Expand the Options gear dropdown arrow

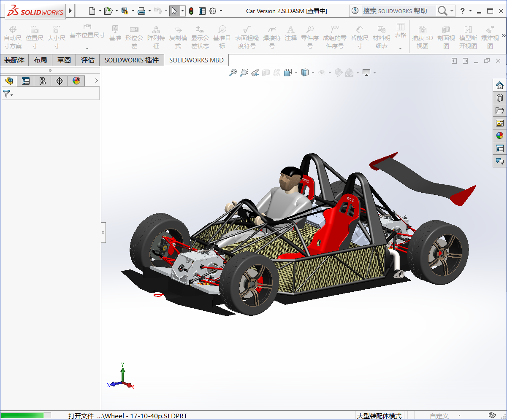click(x=221, y=11)
